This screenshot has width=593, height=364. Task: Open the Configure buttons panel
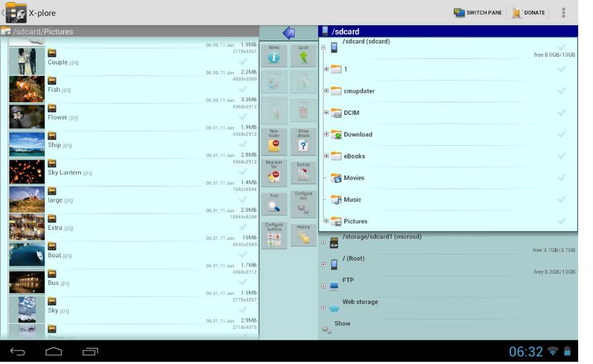274,235
